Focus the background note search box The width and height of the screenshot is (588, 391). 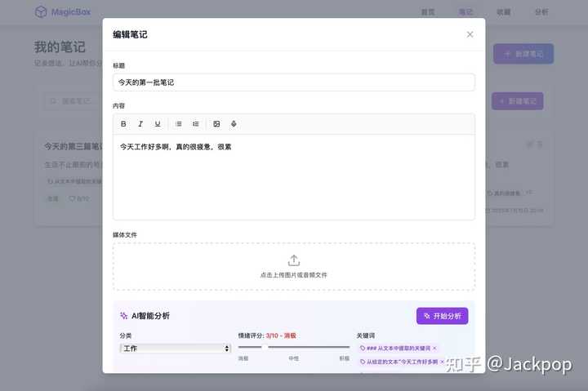click(x=73, y=101)
